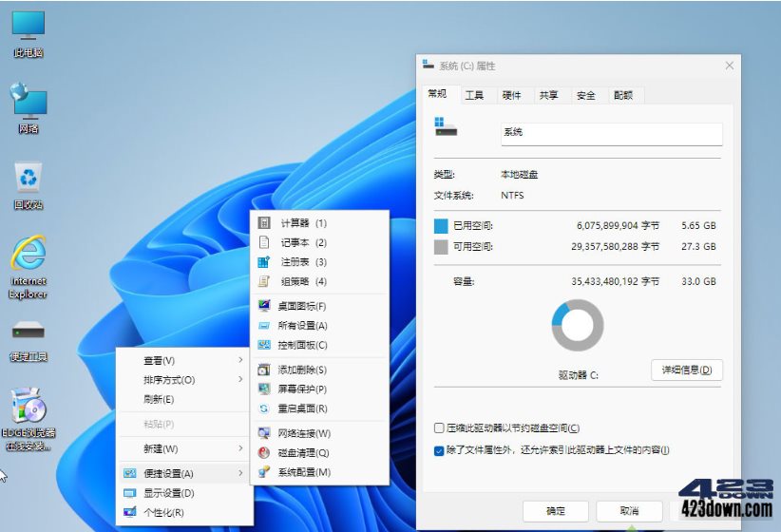This screenshot has width=781, height=532.
Task: Choose 粘贴(P) in the context menu
Action: 184,424
